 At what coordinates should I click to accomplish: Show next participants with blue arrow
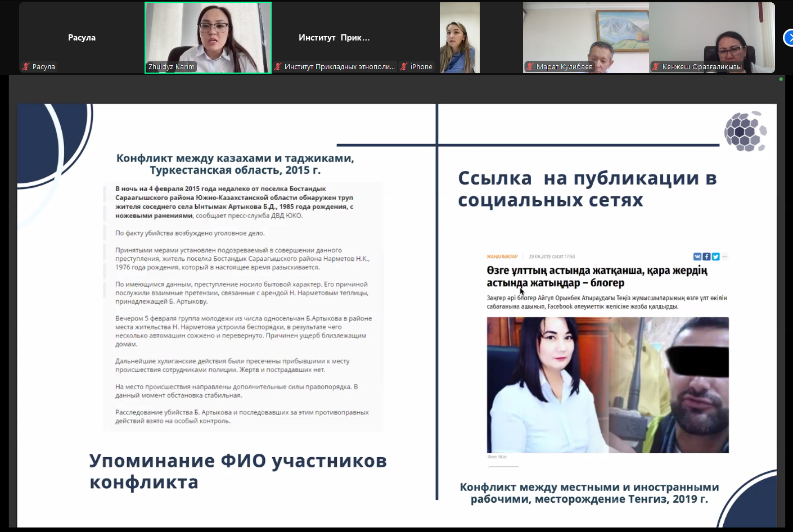[788, 38]
